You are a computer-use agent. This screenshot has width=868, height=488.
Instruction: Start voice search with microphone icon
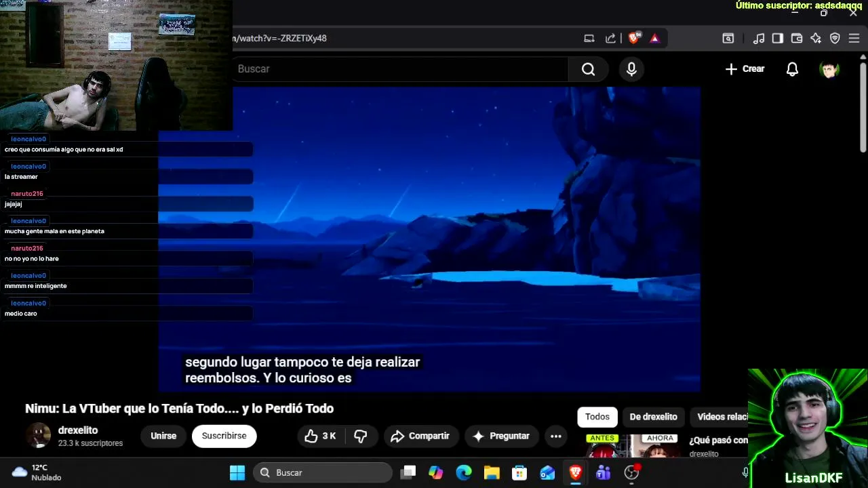pyautogui.click(x=631, y=69)
